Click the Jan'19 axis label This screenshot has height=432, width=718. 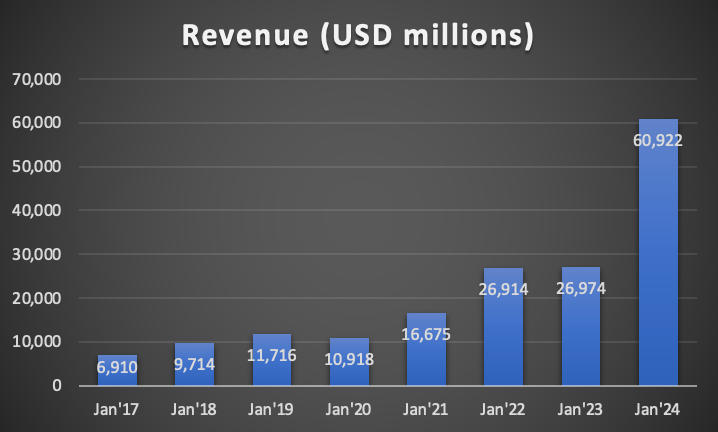tap(271, 408)
